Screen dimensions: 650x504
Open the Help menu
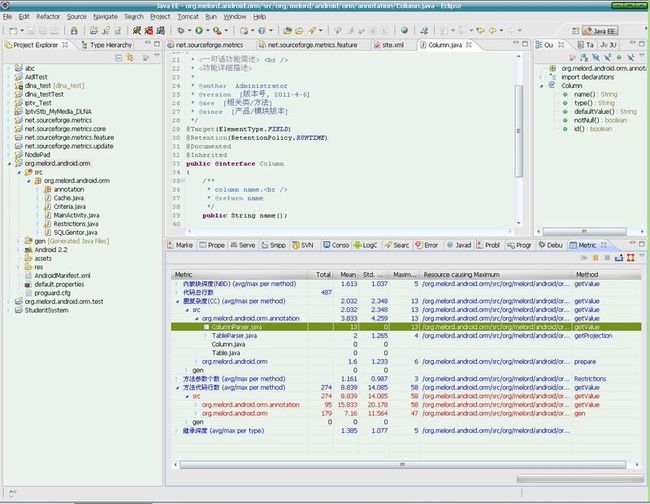pyautogui.click(x=260, y=17)
